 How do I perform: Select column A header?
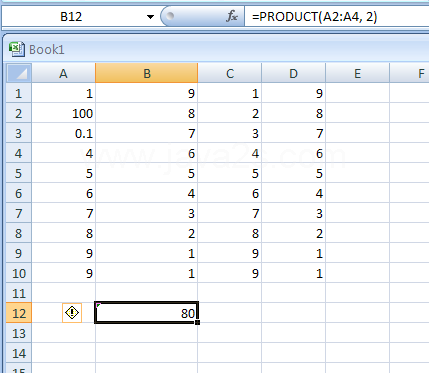(63, 73)
